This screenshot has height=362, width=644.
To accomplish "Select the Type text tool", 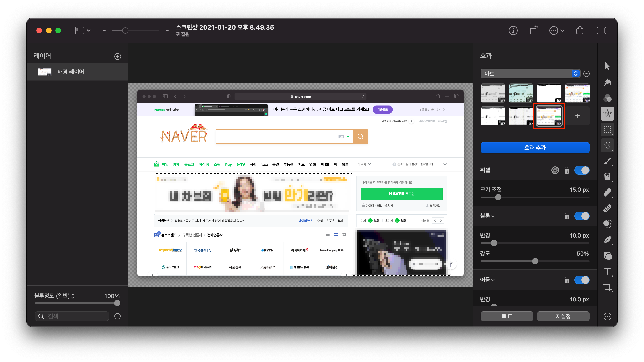I will tap(607, 271).
